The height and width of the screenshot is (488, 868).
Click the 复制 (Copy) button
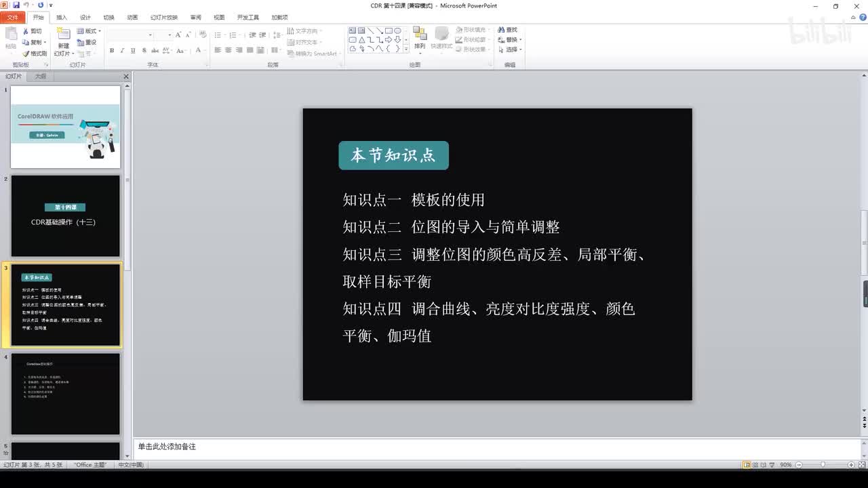coord(33,42)
